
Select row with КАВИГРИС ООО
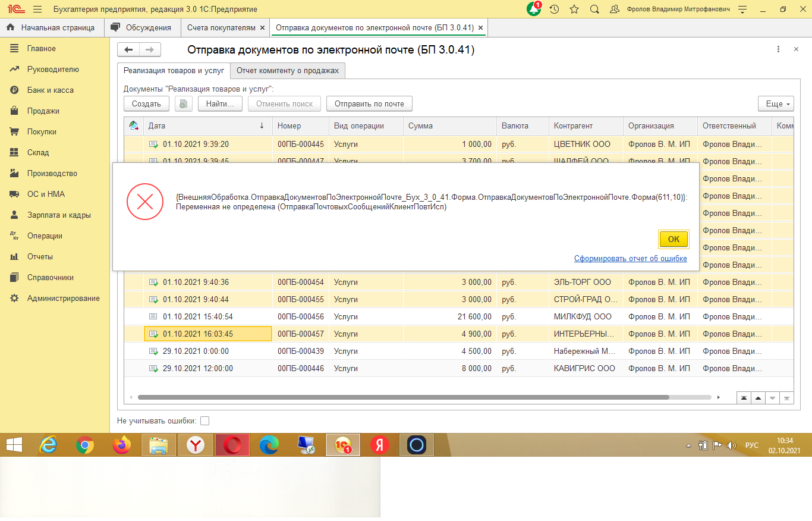pyautogui.click(x=458, y=368)
